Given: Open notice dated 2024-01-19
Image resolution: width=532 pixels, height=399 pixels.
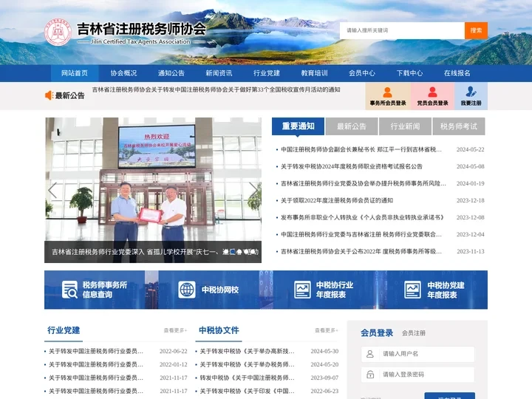Looking at the screenshot, I should tap(364, 183).
